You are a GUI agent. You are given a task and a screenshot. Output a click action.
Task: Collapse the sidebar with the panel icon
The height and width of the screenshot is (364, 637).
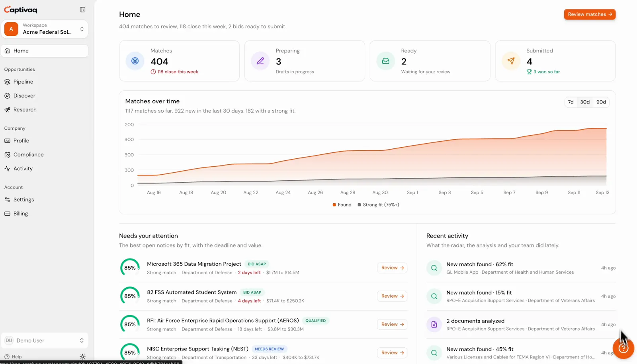click(82, 10)
